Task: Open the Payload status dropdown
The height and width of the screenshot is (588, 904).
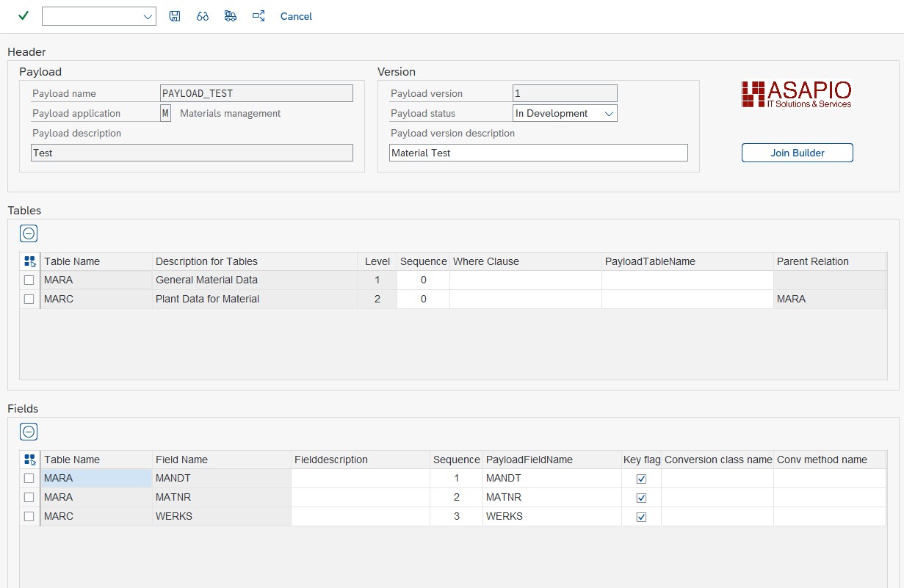Action: [610, 113]
